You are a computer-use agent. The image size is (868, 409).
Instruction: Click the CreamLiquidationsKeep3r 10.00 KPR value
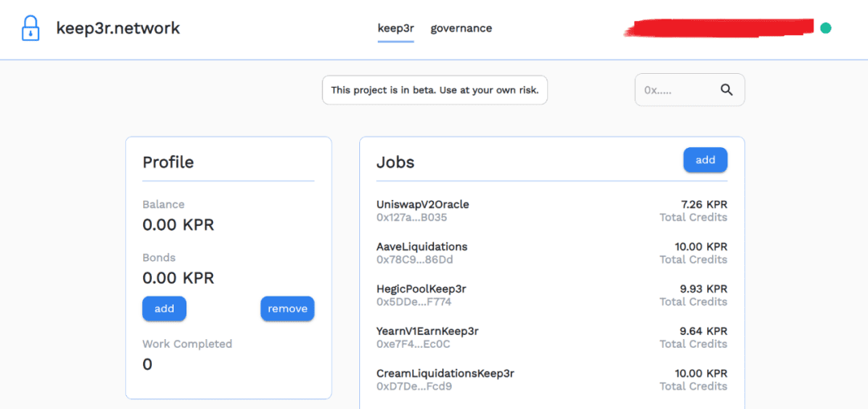coord(701,373)
